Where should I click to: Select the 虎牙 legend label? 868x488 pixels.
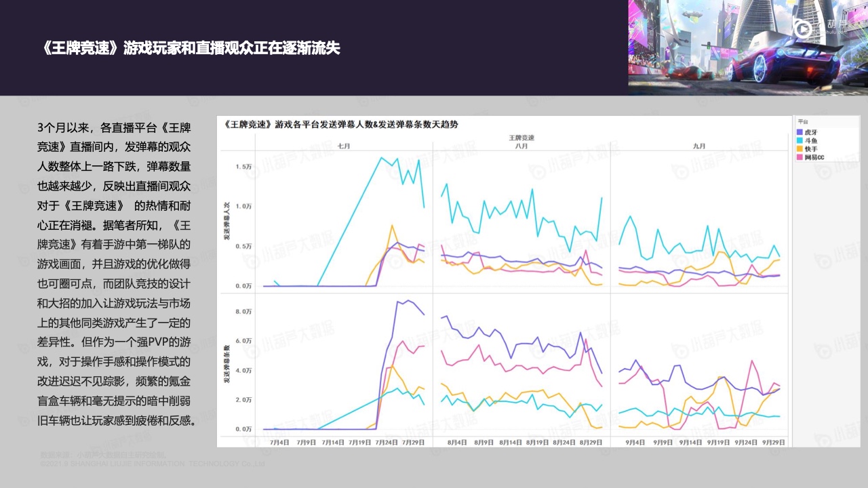coord(811,131)
